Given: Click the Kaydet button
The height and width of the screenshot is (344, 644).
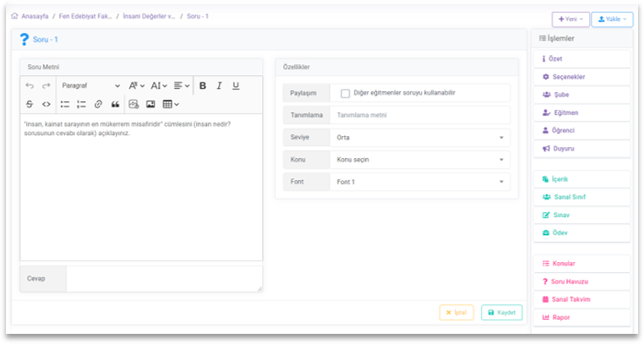Looking at the screenshot, I should [x=502, y=312].
